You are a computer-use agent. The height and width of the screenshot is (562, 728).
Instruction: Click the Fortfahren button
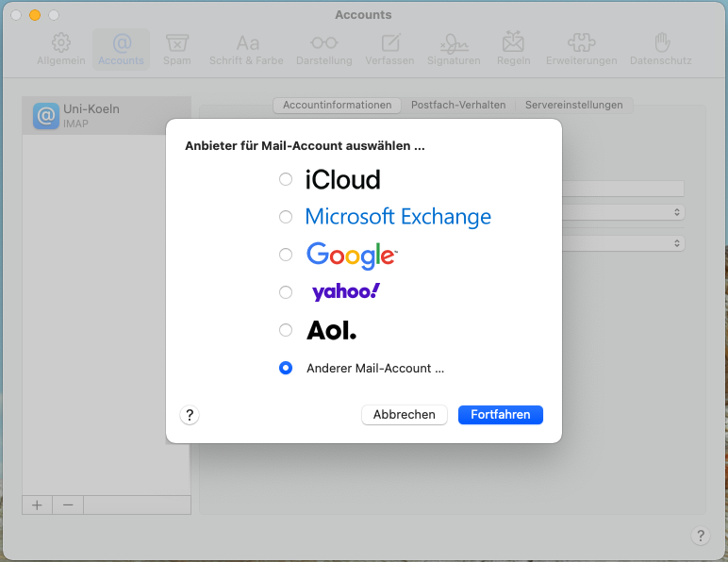point(501,415)
